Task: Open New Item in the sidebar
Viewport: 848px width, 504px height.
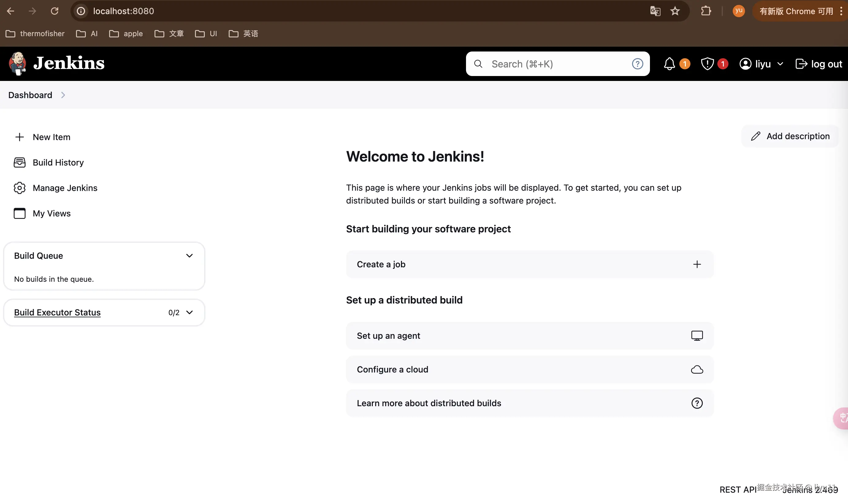Action: (x=51, y=137)
